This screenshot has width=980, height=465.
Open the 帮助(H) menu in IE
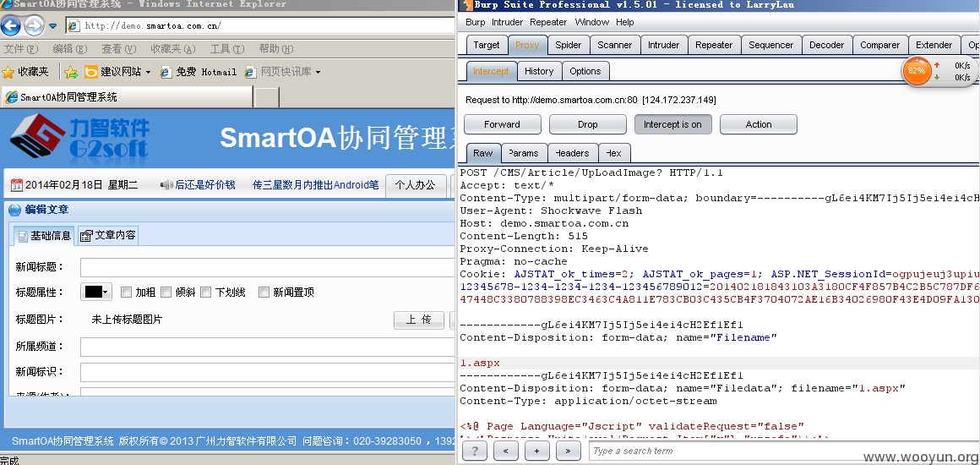coord(275,49)
